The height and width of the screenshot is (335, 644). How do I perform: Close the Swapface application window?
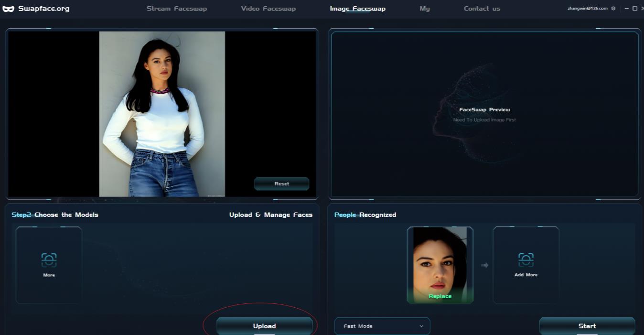pos(642,9)
